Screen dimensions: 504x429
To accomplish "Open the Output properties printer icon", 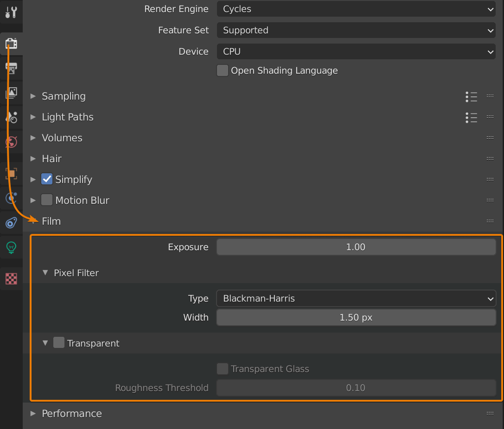I will 11,69.
